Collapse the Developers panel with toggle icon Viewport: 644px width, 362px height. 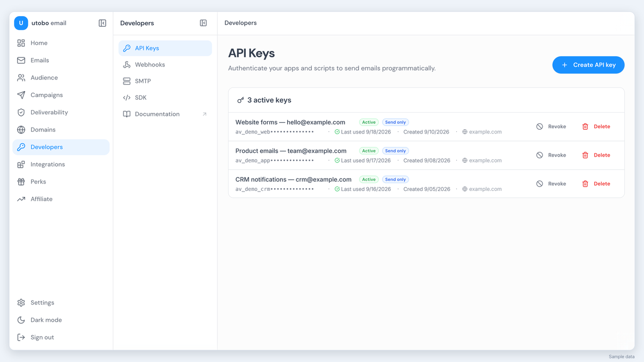[203, 23]
